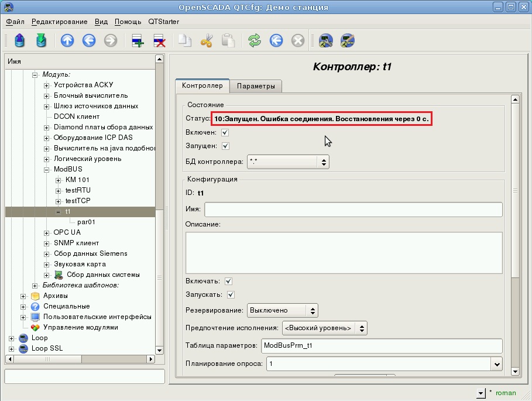Refresh the page with the green arrows icon

click(x=254, y=41)
